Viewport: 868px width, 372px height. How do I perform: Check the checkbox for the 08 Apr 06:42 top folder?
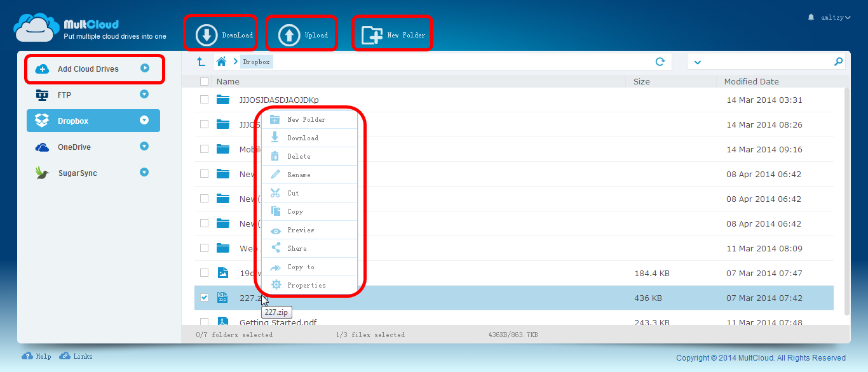coord(204,174)
